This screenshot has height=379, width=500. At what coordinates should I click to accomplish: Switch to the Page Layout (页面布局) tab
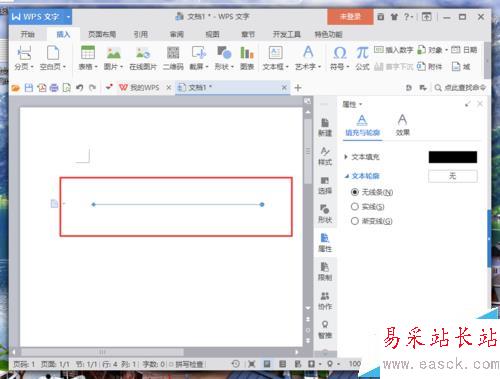102,34
